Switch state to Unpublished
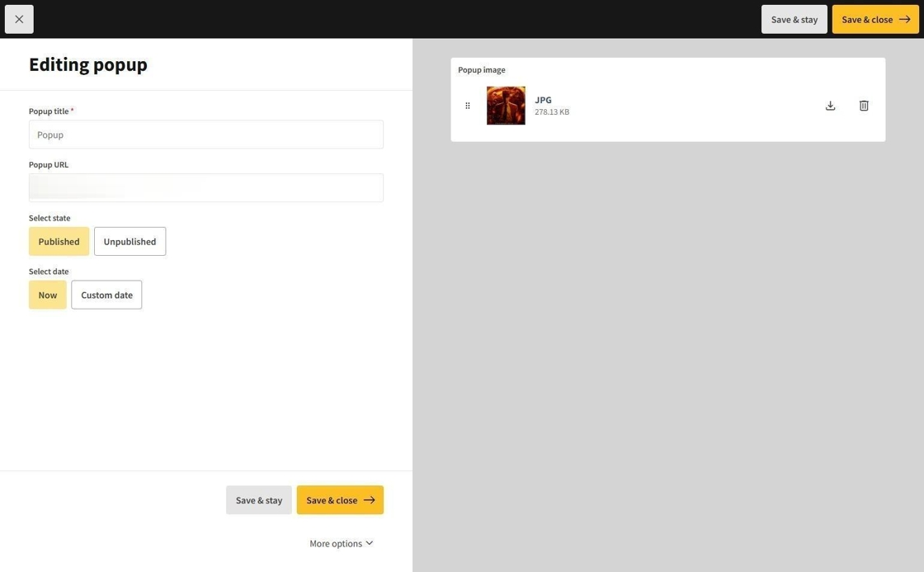Screen dimensions: 924x572 [x=130, y=241]
